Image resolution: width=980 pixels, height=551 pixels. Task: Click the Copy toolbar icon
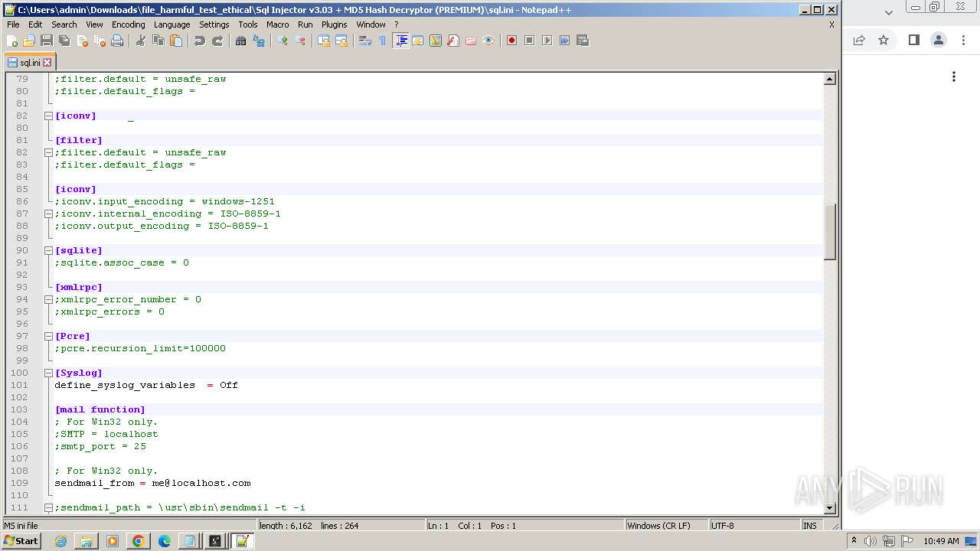[x=158, y=41]
